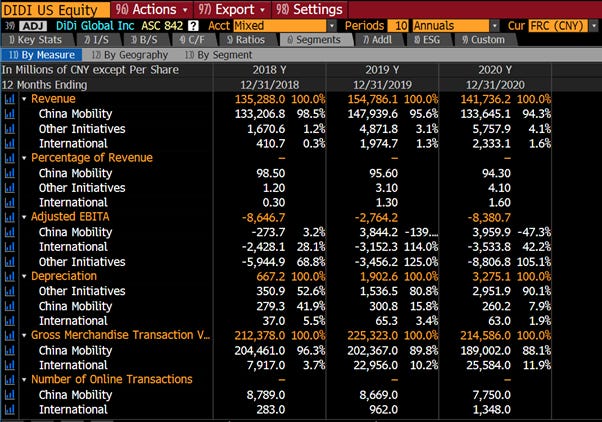The image size is (602, 422).
Task: Collapse Number of Online Transactions group
Action: [x=24, y=379]
